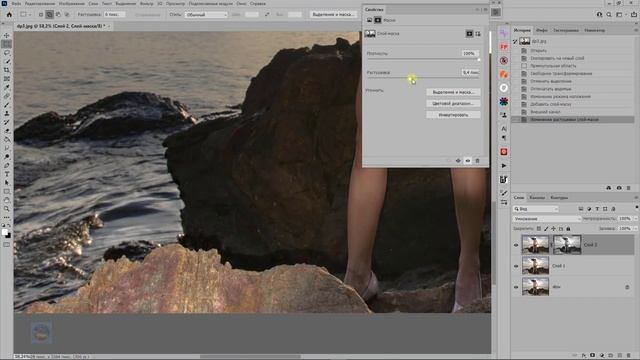Open layer styles fx icon
Screen dimensions: 640x360
point(584,356)
